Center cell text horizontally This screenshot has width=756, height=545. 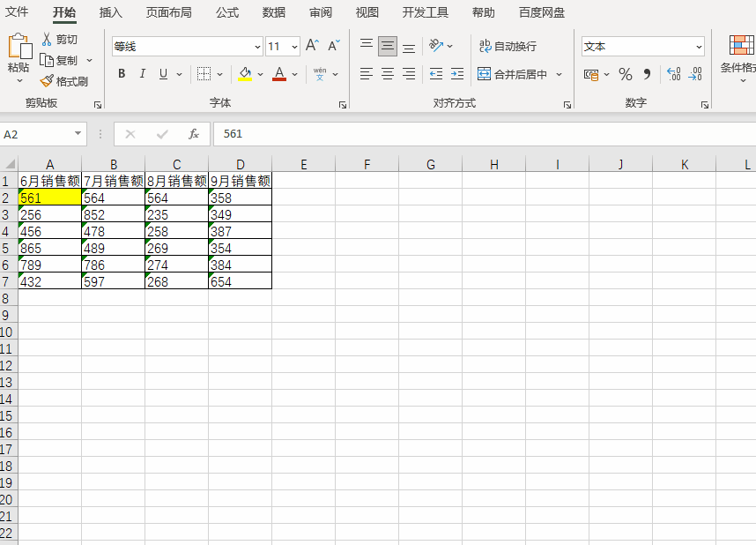[x=388, y=74]
